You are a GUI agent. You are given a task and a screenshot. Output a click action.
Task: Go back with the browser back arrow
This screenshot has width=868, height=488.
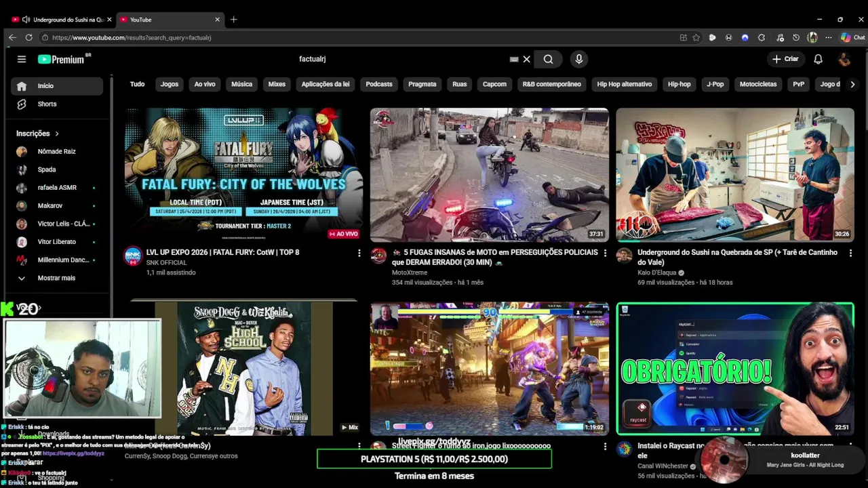click(12, 37)
